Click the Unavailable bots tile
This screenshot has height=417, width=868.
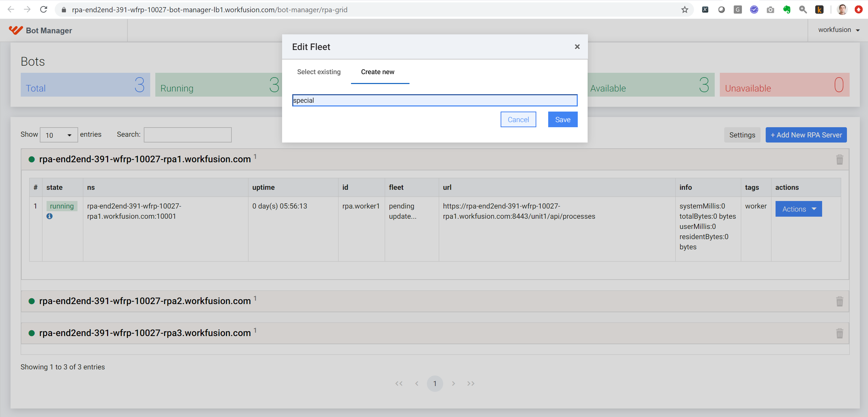(x=785, y=85)
